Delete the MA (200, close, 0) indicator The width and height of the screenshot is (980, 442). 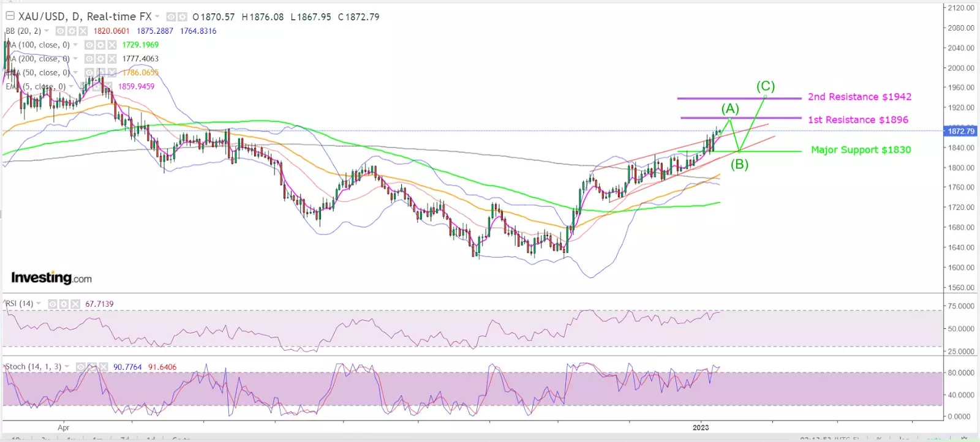[112, 59]
